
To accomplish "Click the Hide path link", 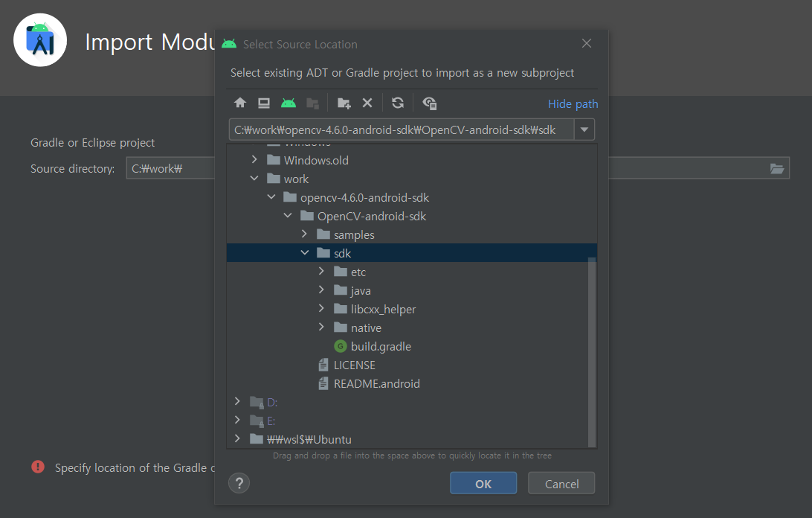I will (573, 103).
